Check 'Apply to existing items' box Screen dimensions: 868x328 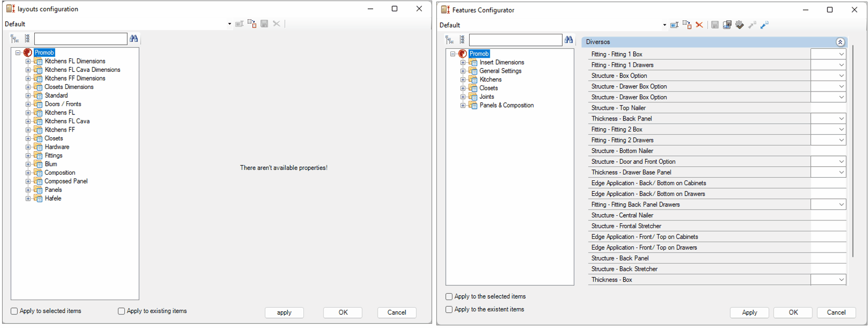(122, 311)
